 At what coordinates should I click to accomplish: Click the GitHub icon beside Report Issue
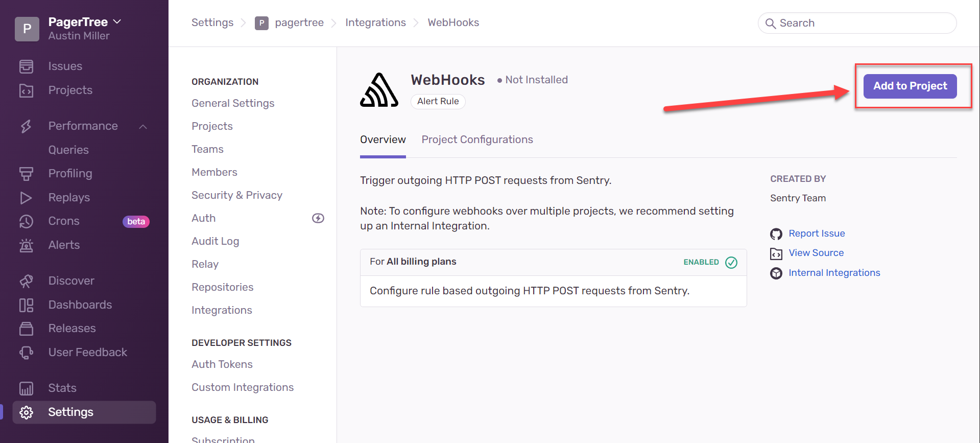click(x=776, y=234)
